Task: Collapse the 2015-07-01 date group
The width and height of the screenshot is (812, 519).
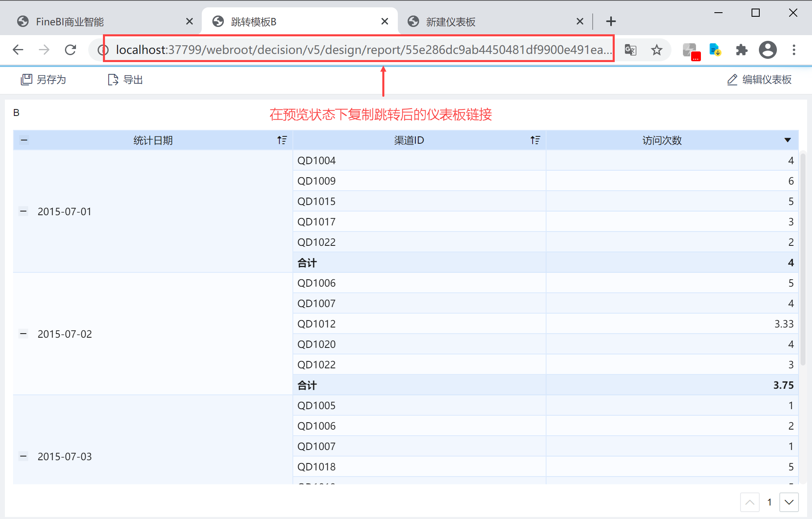Action: pos(23,212)
